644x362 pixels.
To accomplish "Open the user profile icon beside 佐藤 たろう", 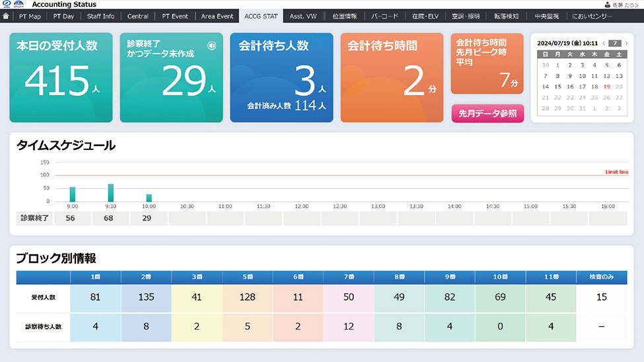I will coord(607,5).
